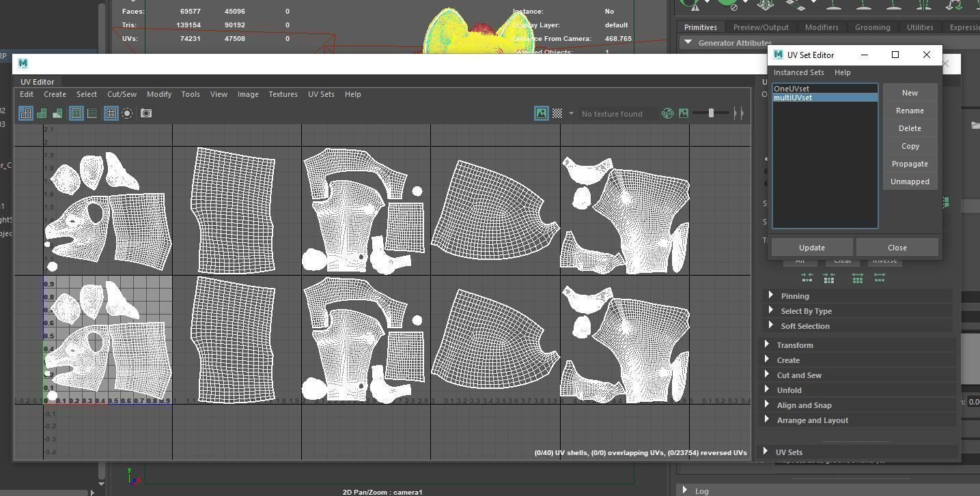Switch to the Primitives tab
Screen dimensions: 980x496
(701, 27)
